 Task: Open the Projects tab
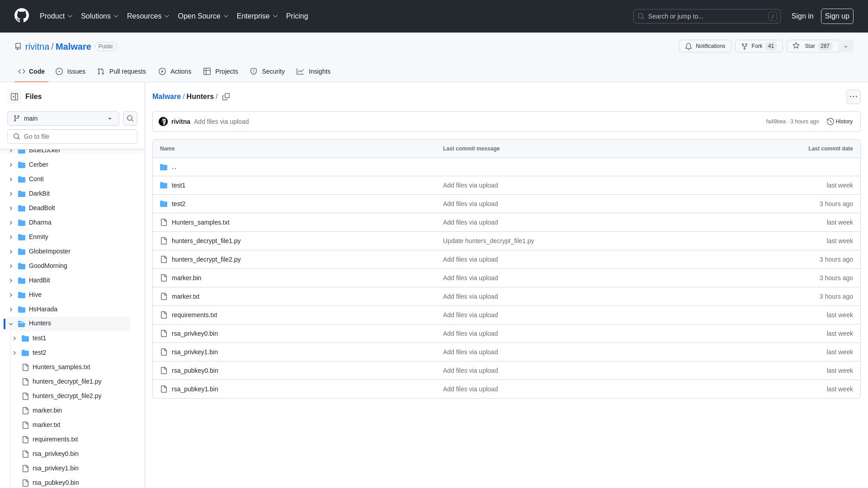[x=221, y=71]
